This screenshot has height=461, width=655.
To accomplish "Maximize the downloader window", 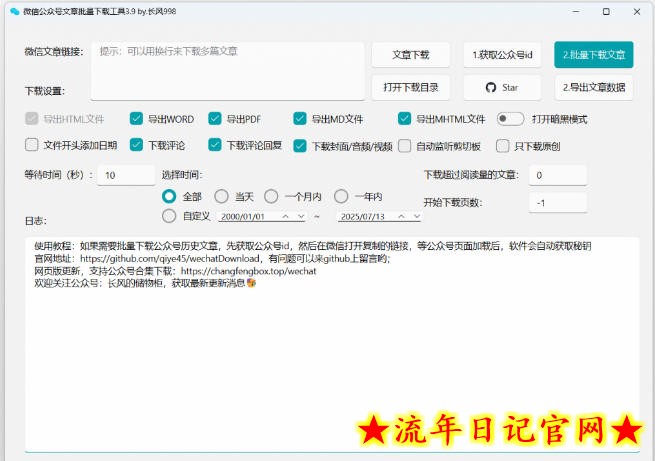I will pos(606,11).
